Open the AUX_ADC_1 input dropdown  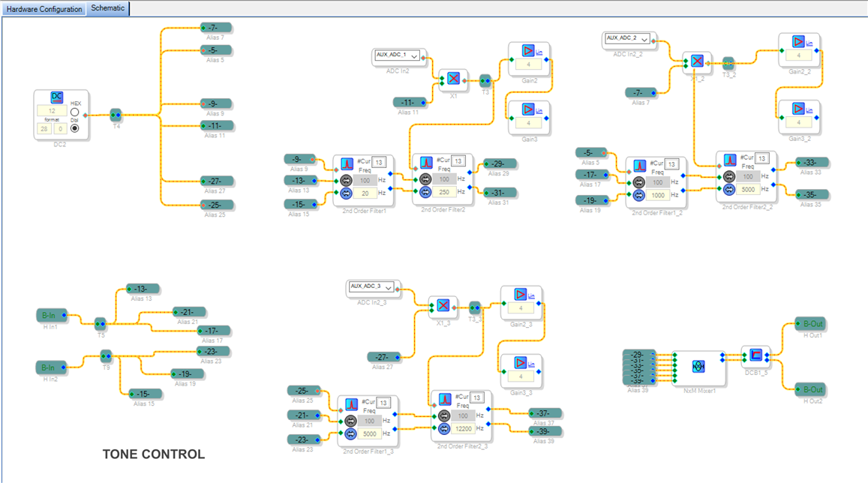point(396,55)
